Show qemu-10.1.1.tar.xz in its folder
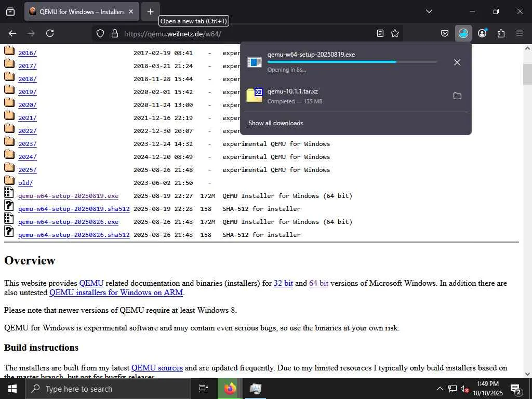 [x=457, y=96]
